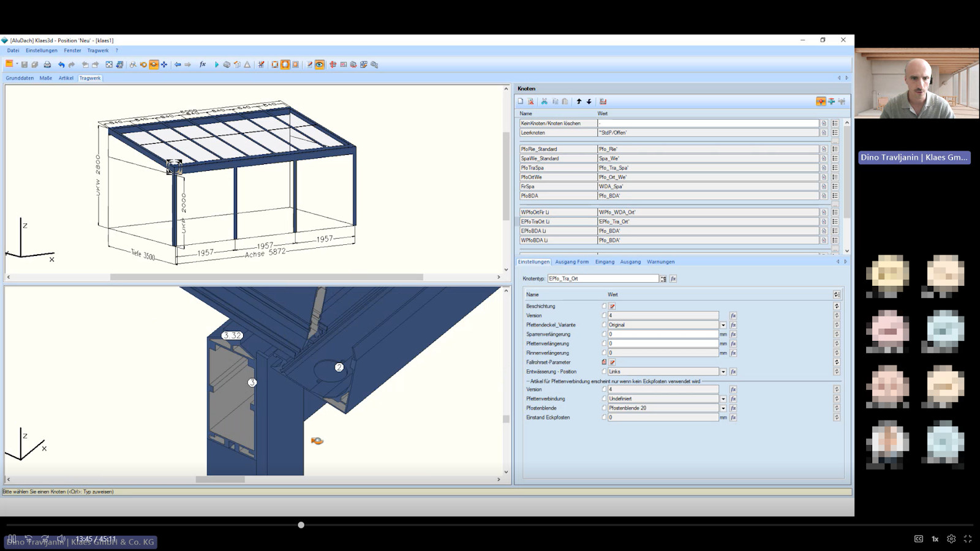This screenshot has height=551, width=980.
Task: Toggle checkbox beside Pfettenverlängerung
Action: pyautogui.click(x=604, y=343)
